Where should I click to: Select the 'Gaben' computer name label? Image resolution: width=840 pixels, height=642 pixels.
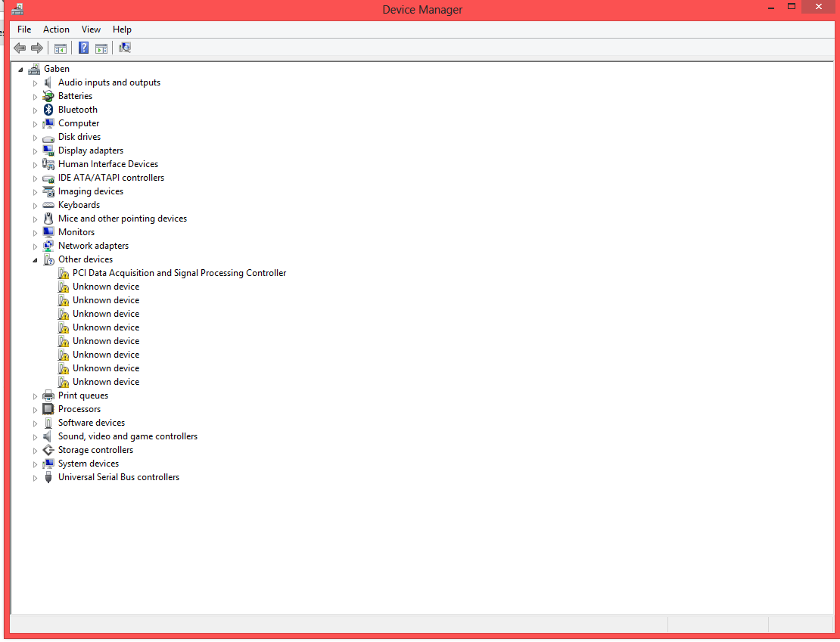57,69
